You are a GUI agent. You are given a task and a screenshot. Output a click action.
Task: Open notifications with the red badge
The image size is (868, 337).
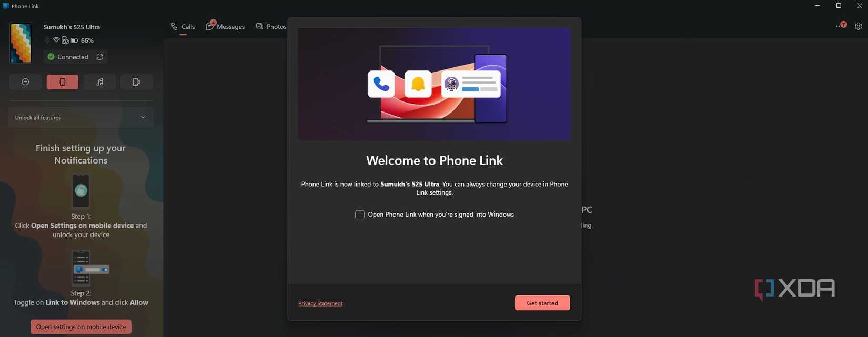click(x=841, y=26)
